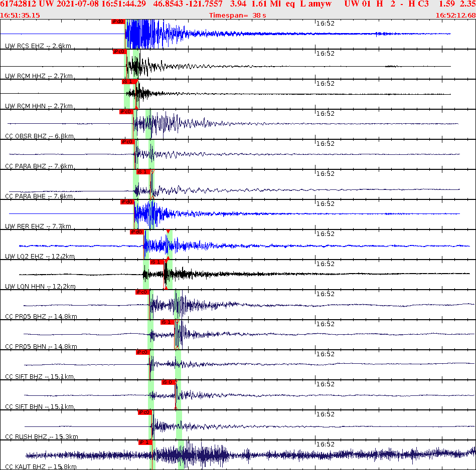
Task: Toggle the green P-pick window on CC RUSH BHZ
Action: [x=151, y=426]
